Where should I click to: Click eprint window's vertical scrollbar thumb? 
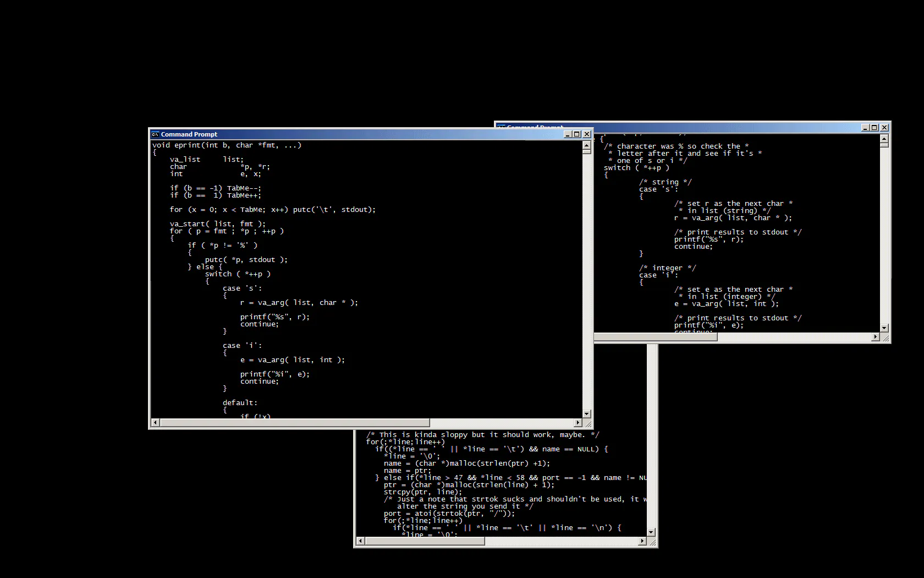[x=586, y=151]
